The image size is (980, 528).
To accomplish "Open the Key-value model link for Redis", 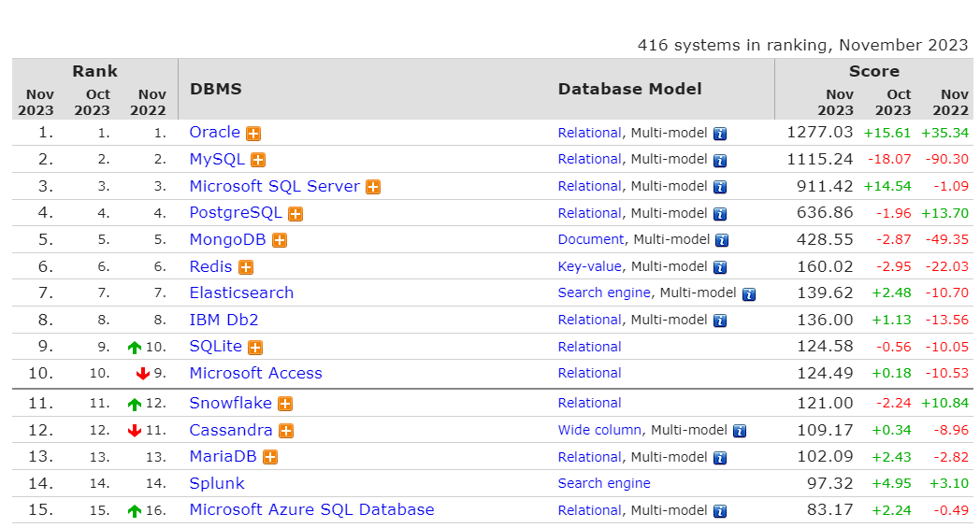I will 589,266.
